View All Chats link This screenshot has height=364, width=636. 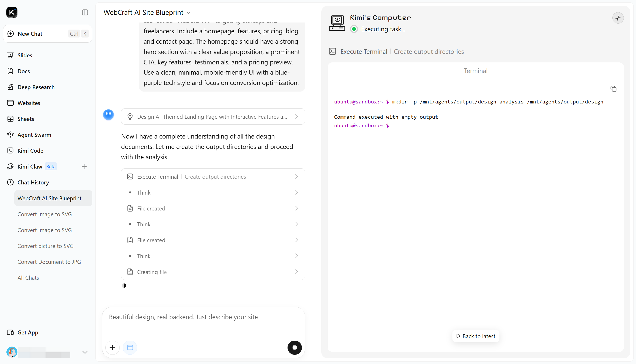28,278
